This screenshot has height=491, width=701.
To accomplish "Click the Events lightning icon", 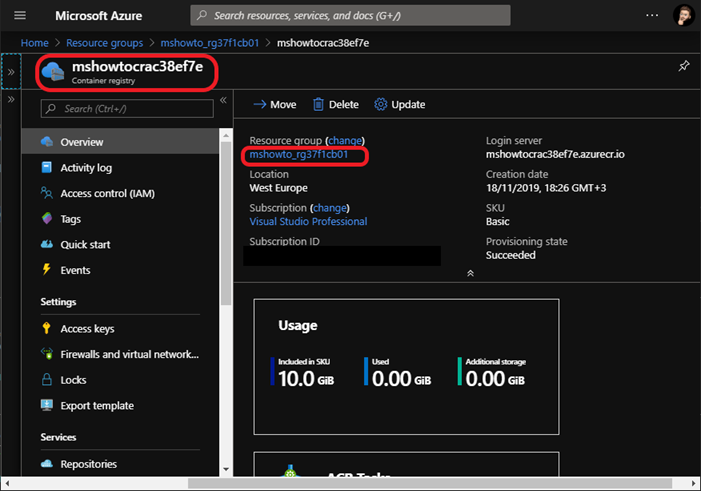I will point(46,269).
